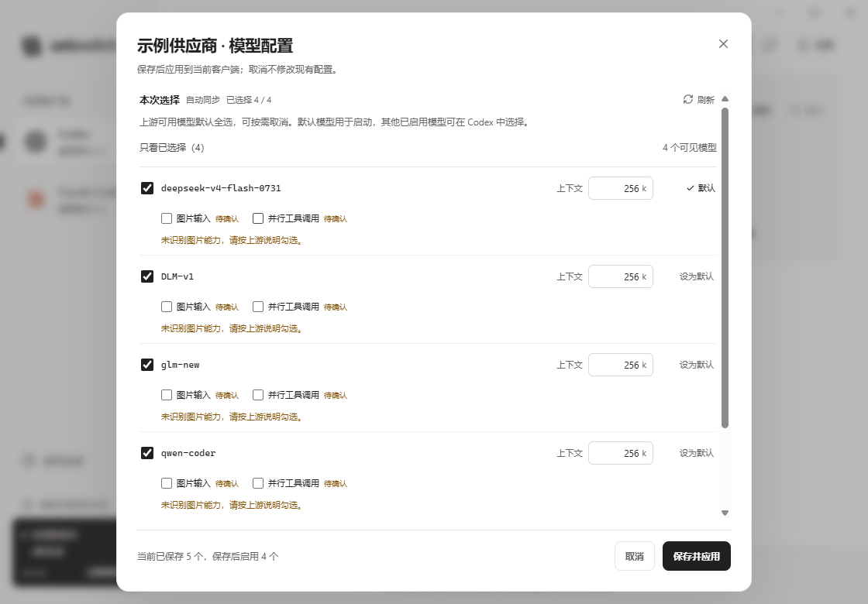Click the scrollbar up arrow
Viewport: 868px width, 604px height.
click(725, 99)
